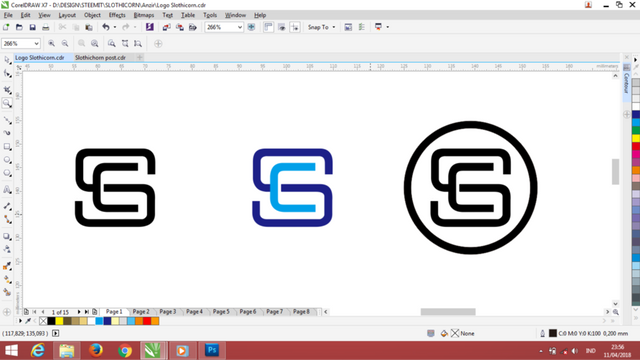Select the Ellipse tool
640x360 pixels.
coord(7,160)
